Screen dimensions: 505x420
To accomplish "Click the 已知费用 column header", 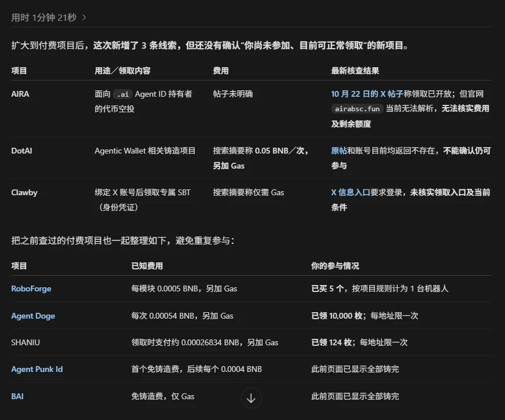I will [x=147, y=266].
